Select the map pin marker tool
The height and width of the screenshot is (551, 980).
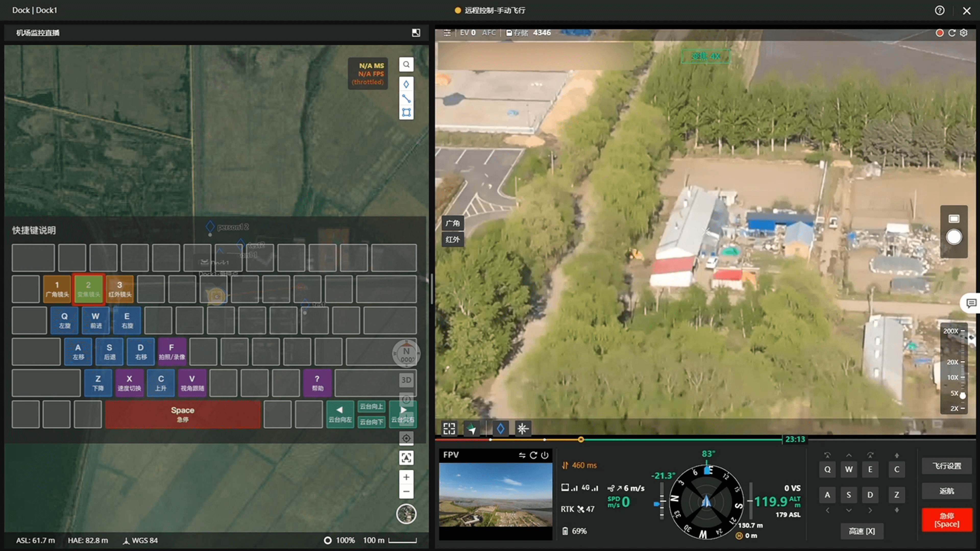tap(406, 84)
